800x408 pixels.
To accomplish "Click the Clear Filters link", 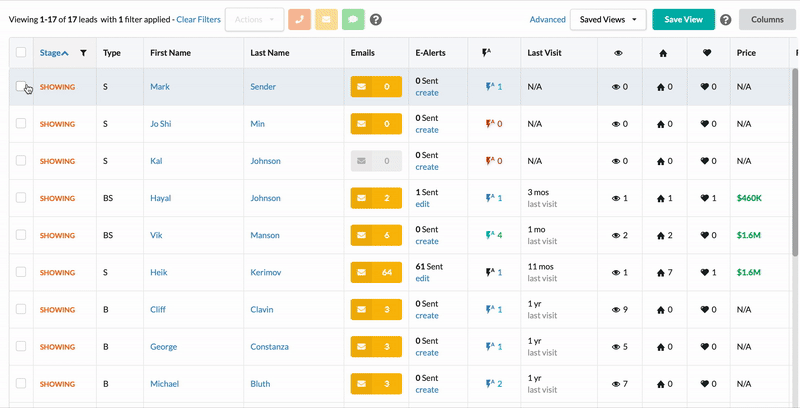I will [x=198, y=19].
